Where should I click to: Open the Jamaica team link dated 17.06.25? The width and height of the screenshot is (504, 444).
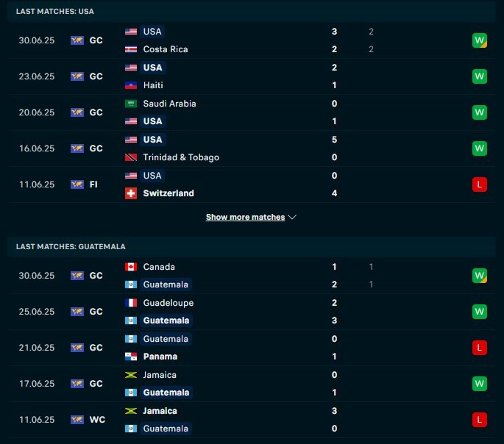tap(160, 375)
